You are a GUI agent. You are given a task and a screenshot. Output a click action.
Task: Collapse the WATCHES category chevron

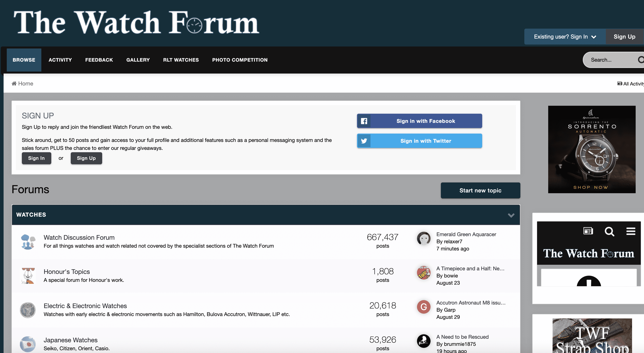click(511, 215)
